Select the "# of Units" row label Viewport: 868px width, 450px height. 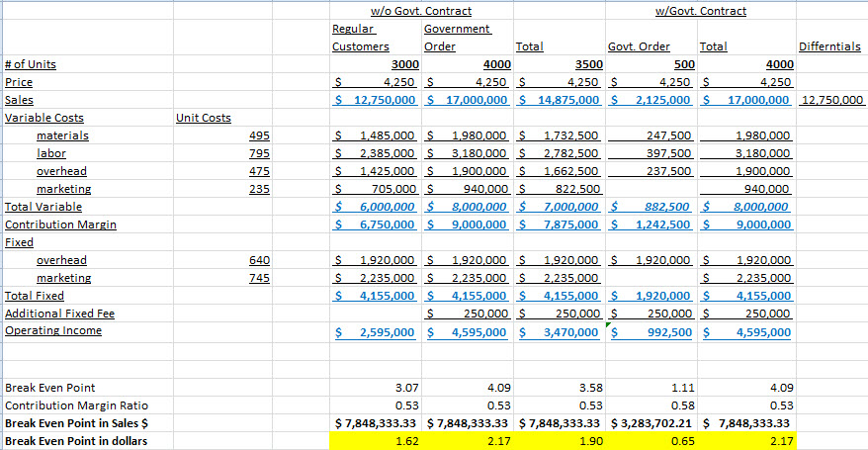point(31,65)
